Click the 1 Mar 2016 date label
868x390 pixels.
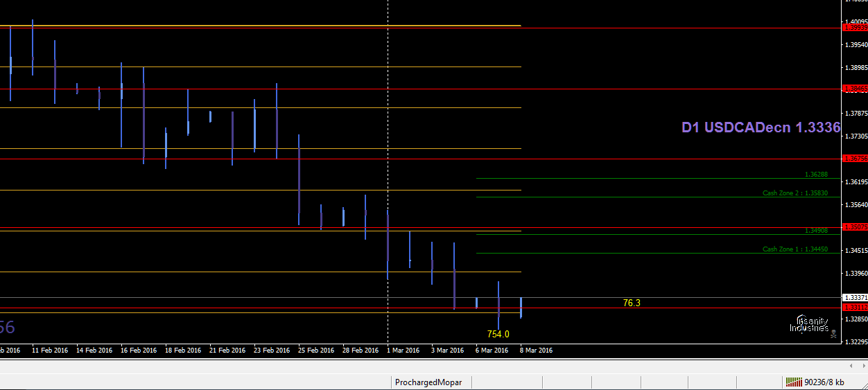tap(403, 351)
